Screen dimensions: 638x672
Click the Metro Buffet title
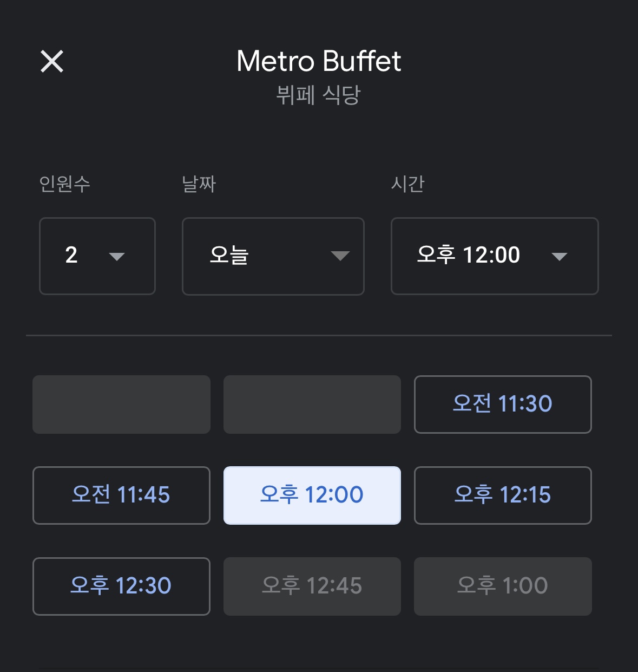click(x=319, y=61)
